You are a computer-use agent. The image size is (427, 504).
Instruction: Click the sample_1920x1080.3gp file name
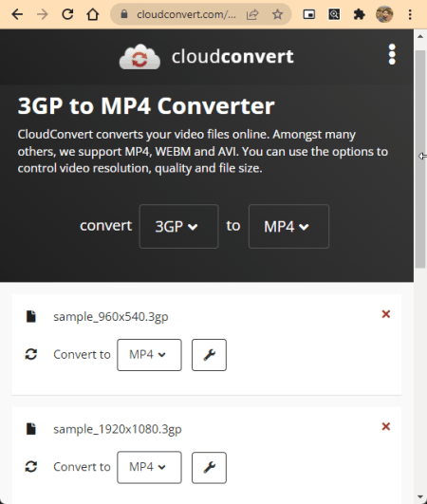point(118,429)
